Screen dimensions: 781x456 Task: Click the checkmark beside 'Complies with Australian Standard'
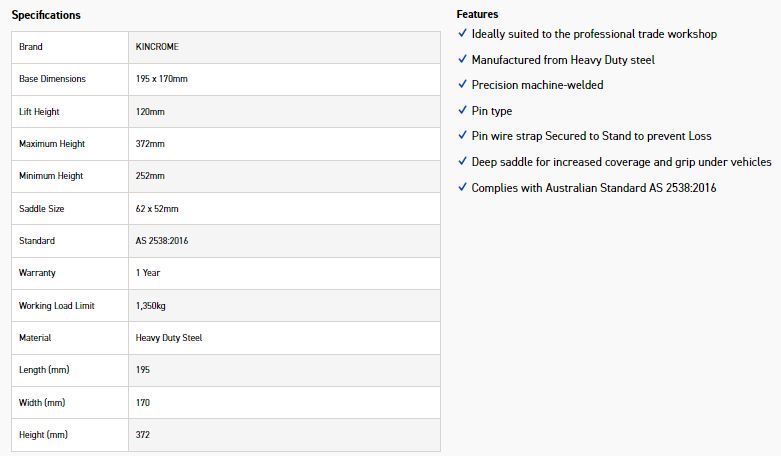tap(462, 187)
